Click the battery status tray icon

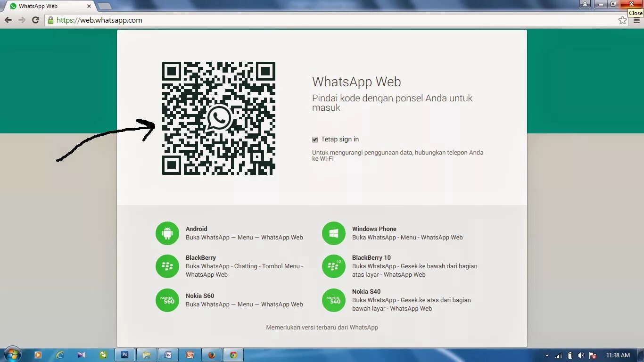coord(570,355)
